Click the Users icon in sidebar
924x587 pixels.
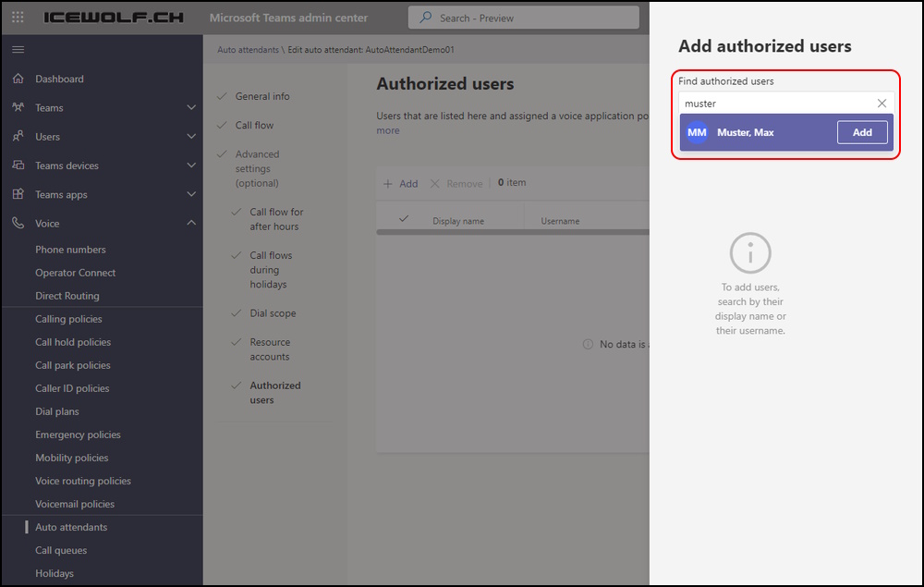pos(18,136)
